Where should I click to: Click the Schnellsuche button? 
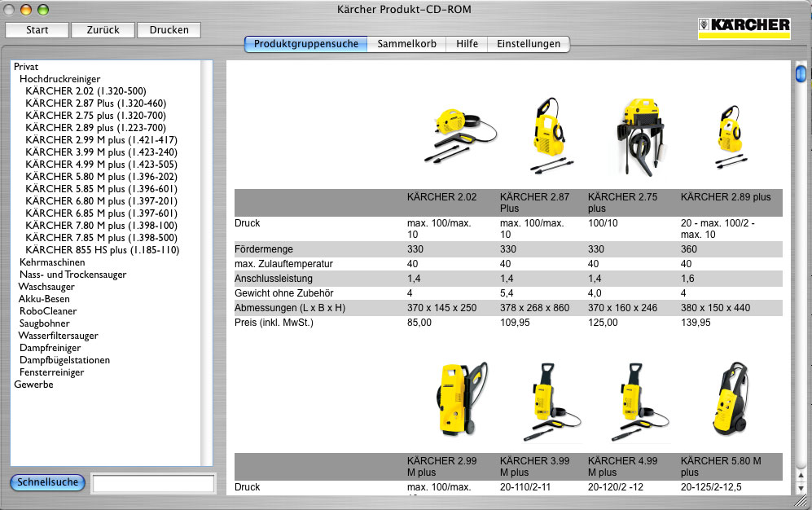[47, 482]
